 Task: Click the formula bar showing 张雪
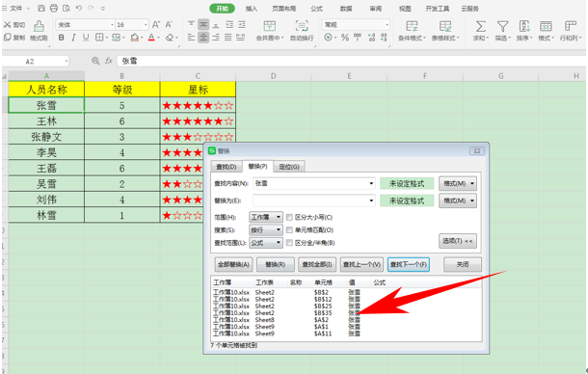coord(351,61)
